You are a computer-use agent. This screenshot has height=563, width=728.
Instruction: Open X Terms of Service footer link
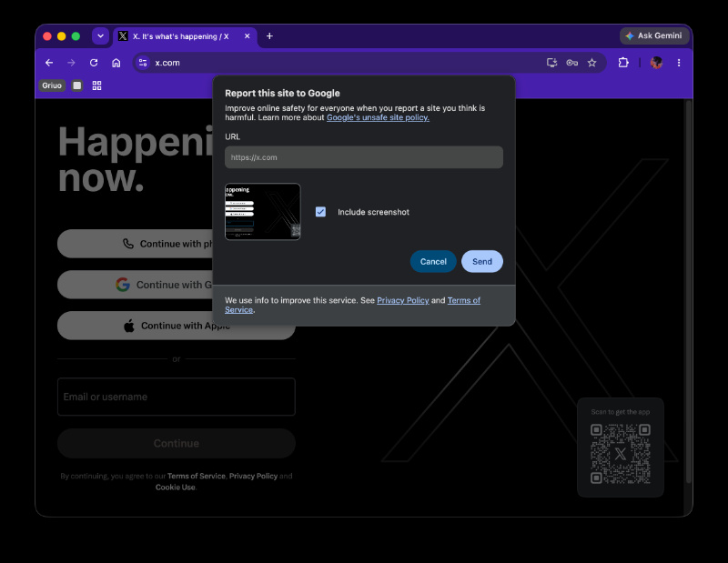197,476
